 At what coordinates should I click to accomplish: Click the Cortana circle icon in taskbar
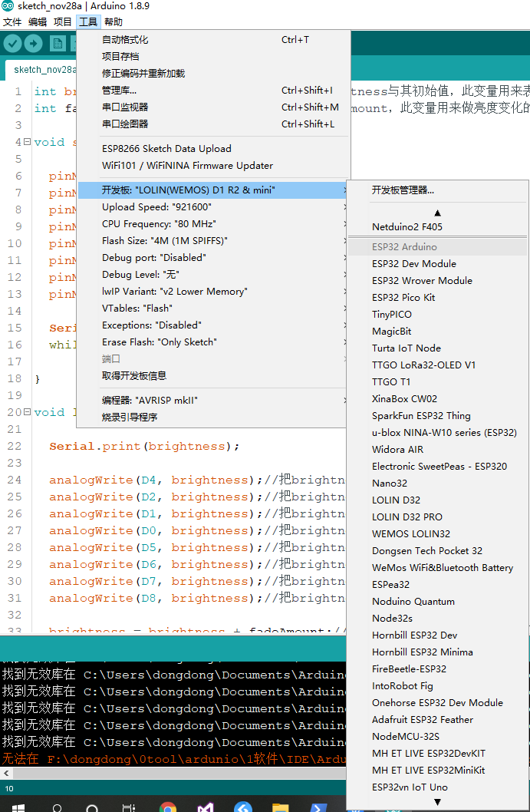(92, 807)
